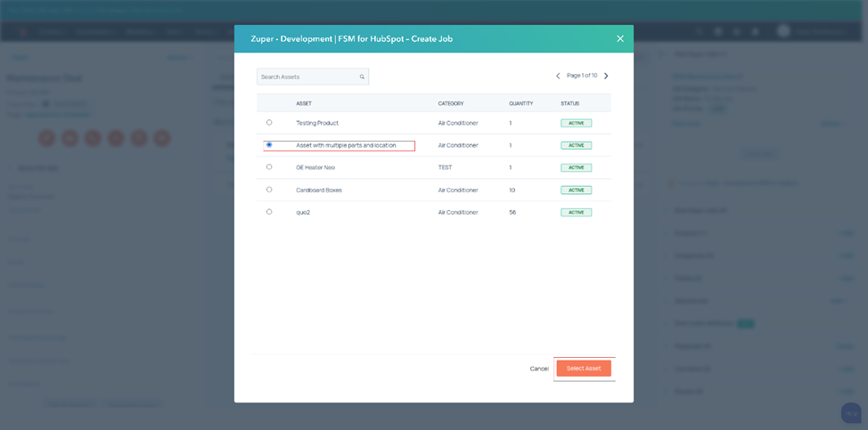
Task: Click the ASSET column header
Action: pos(304,103)
